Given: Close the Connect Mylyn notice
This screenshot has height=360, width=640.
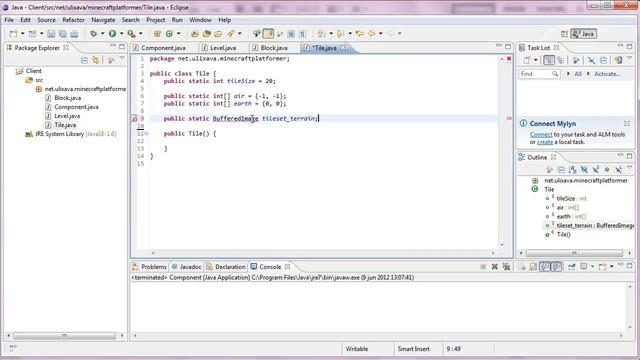Looking at the screenshot, I should (627, 123).
